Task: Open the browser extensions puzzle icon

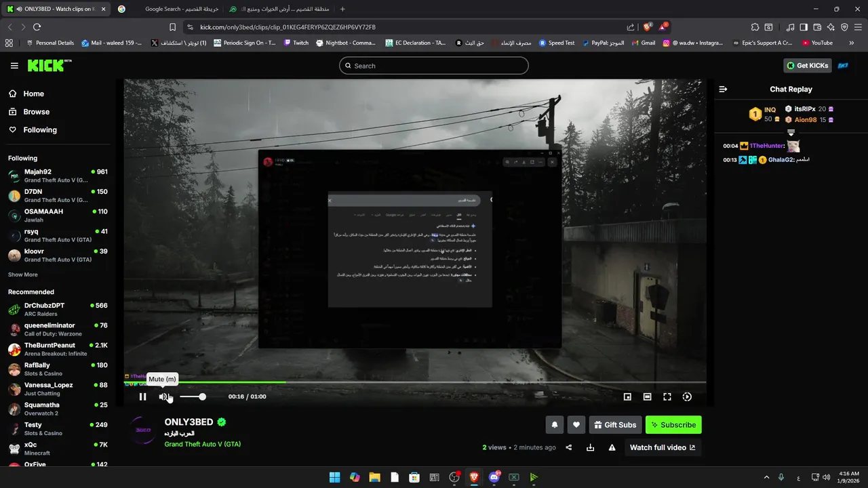Action: (755, 27)
